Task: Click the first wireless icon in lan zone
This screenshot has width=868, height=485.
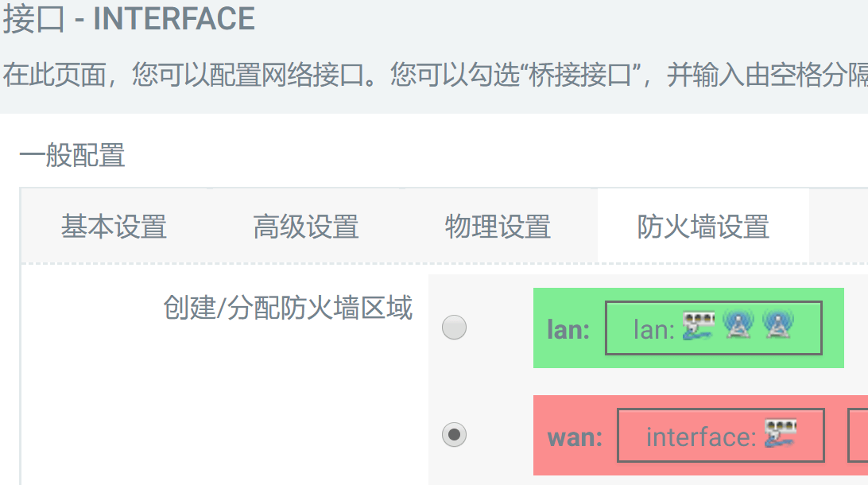Action: click(738, 326)
